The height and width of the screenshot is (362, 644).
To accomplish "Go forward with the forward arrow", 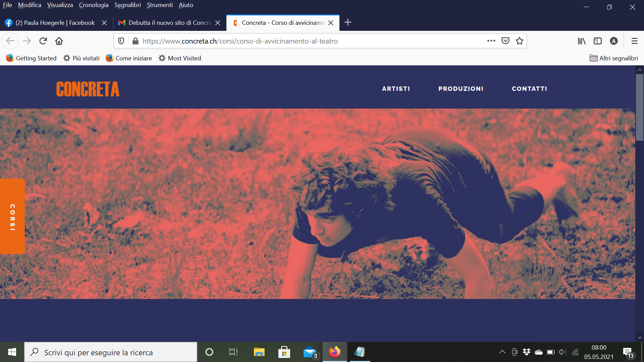I will [x=27, y=41].
